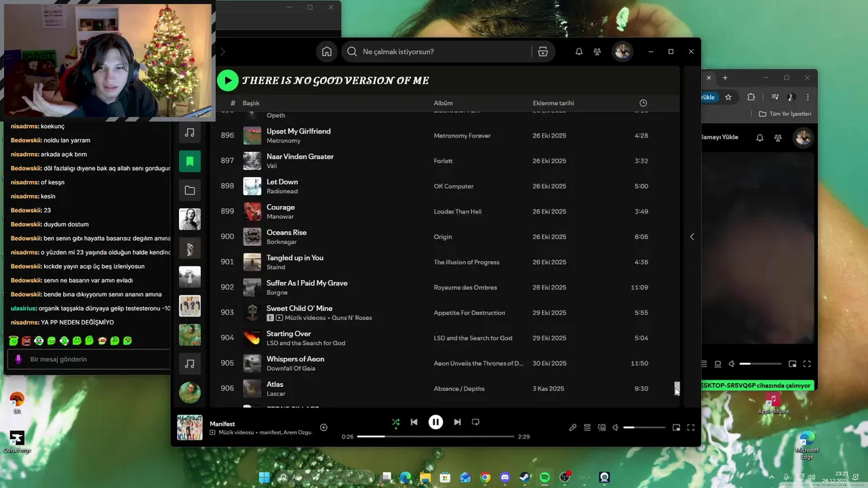Click the Spotify search field
This screenshot has height=488, width=868.
coord(437,52)
